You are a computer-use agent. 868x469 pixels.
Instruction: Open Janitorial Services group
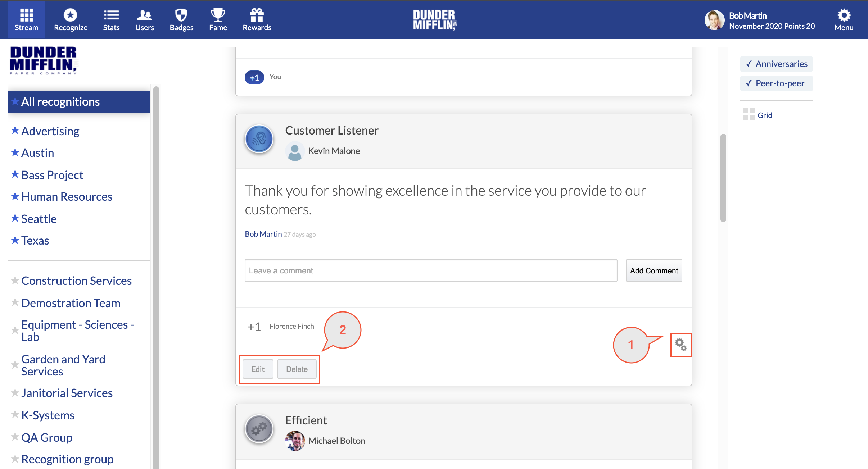pyautogui.click(x=67, y=393)
